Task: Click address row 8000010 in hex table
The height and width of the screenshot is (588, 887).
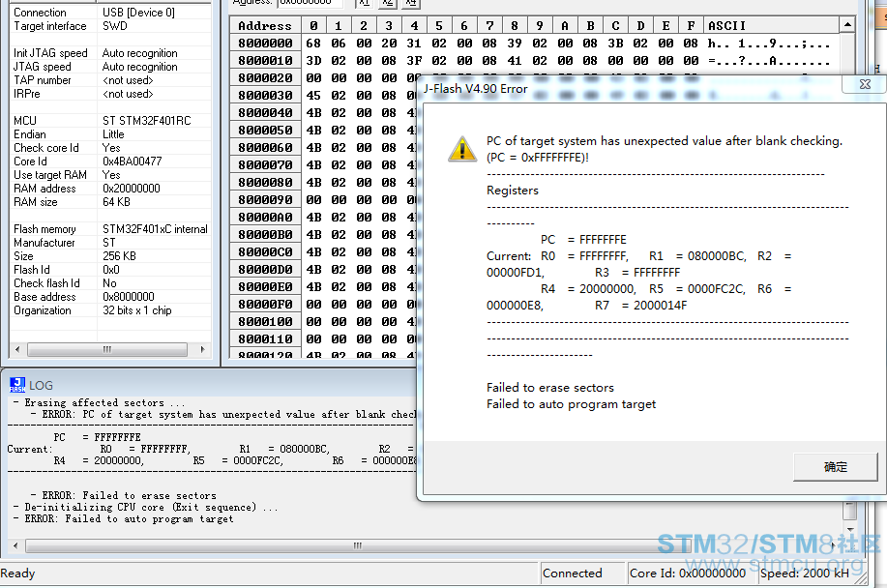Action: [x=265, y=61]
